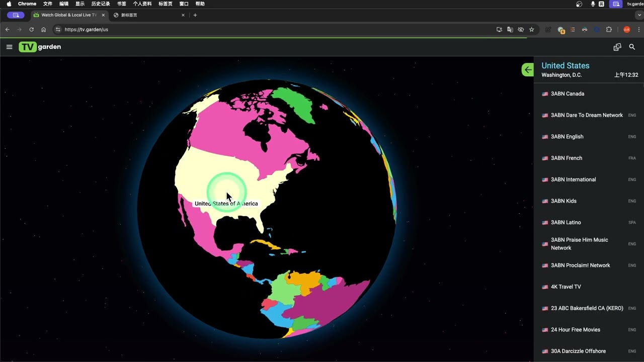Open the 显示 menu
This screenshot has width=644, height=362.
80,4
